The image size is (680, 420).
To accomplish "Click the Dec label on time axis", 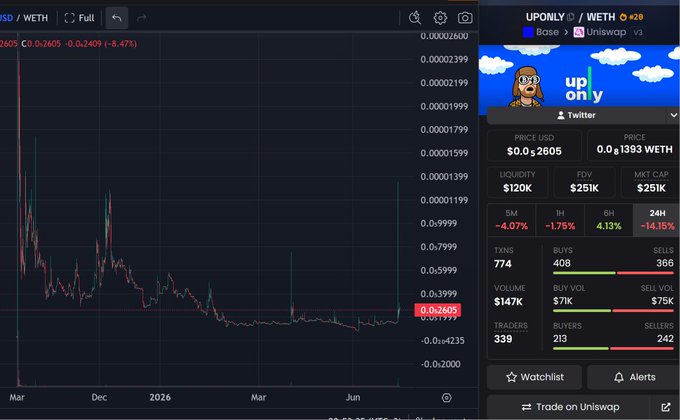I will click(x=99, y=397).
